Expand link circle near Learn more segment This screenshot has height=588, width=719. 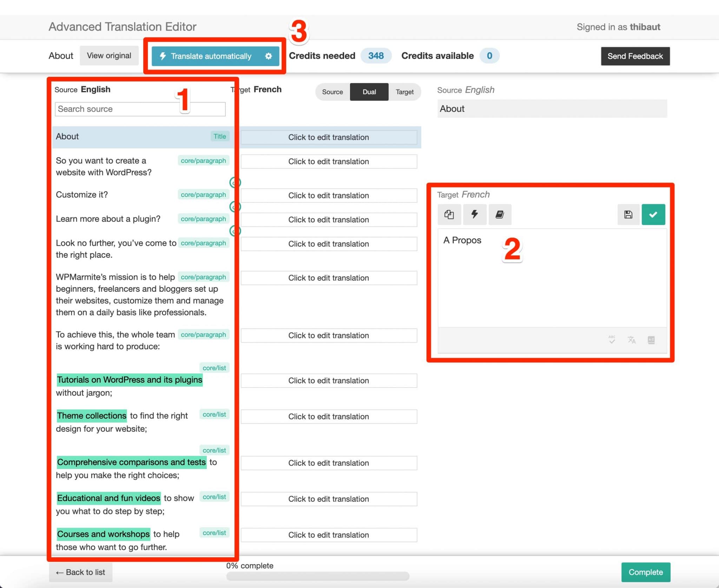click(x=235, y=231)
